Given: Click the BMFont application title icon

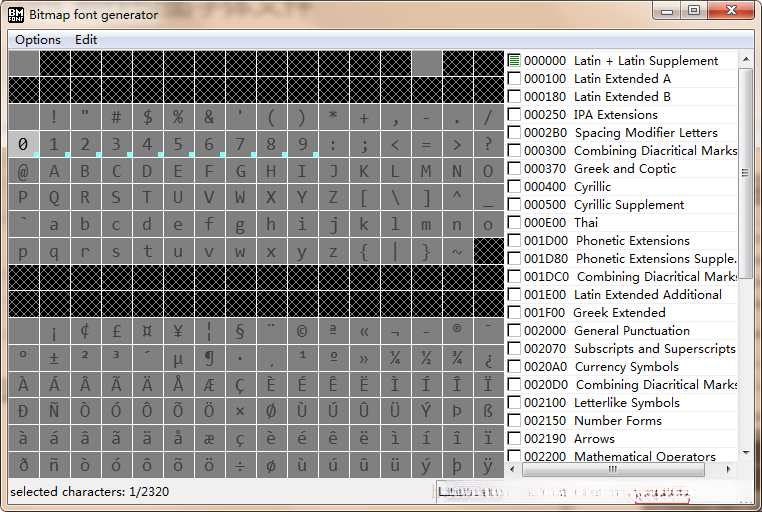Looking at the screenshot, I should tap(16, 15).
